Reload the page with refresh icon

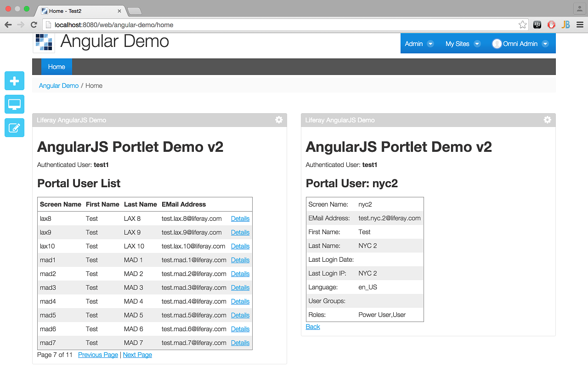point(34,25)
